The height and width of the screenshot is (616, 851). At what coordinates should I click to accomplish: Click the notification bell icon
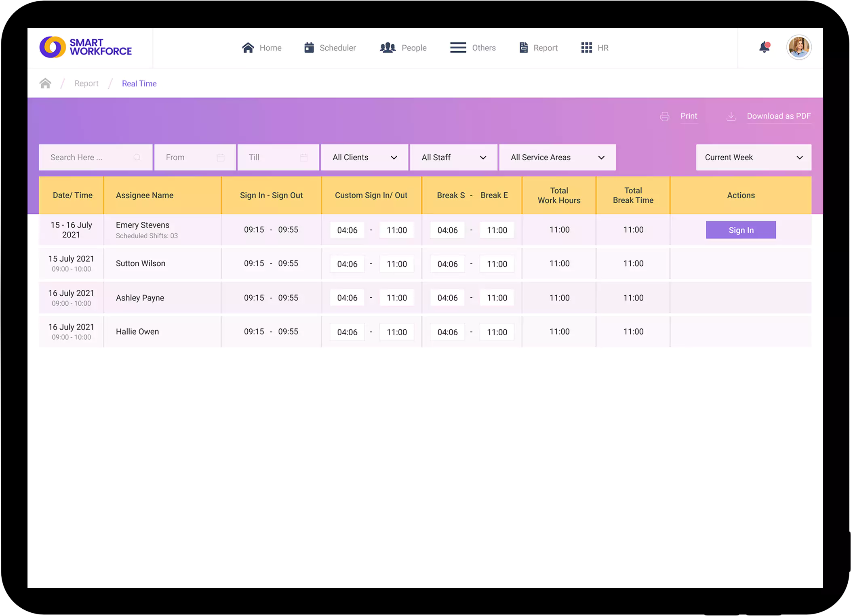(764, 47)
